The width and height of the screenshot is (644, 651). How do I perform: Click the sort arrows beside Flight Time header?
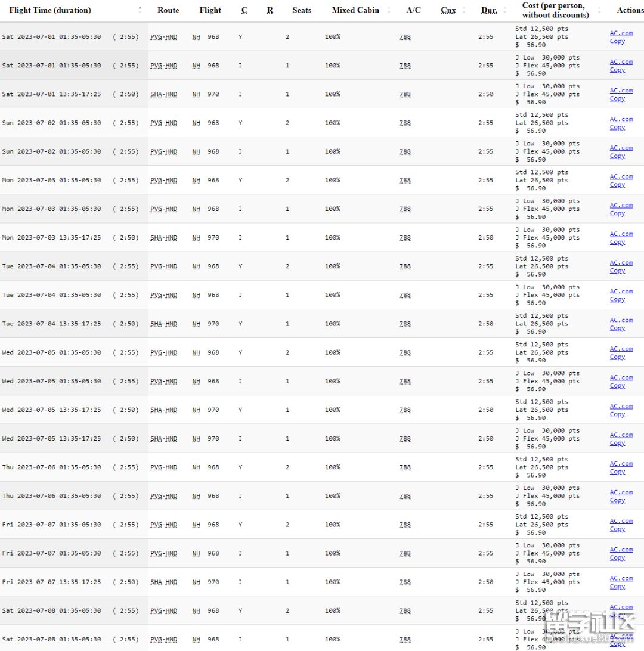[x=140, y=10]
